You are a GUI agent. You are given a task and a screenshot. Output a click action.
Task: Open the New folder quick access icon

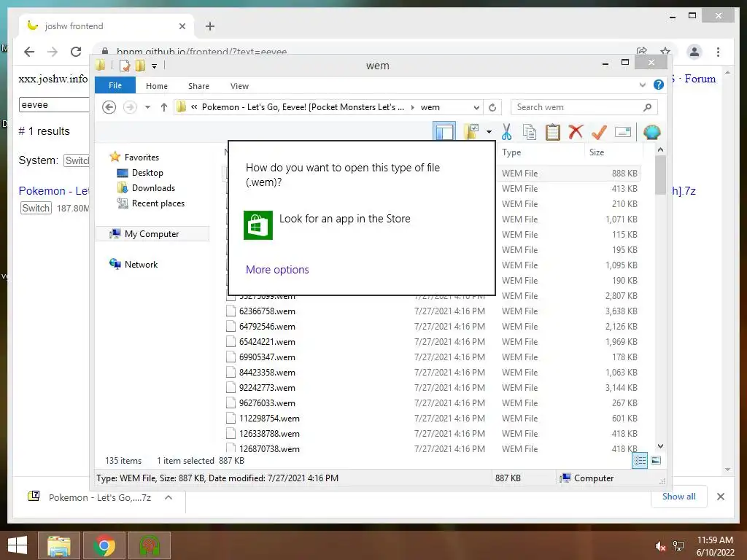click(140, 66)
